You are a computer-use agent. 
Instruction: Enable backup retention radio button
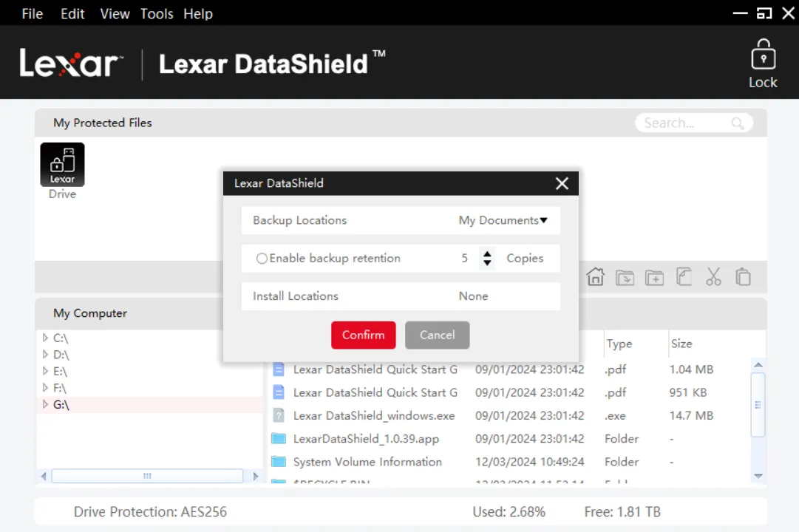262,259
